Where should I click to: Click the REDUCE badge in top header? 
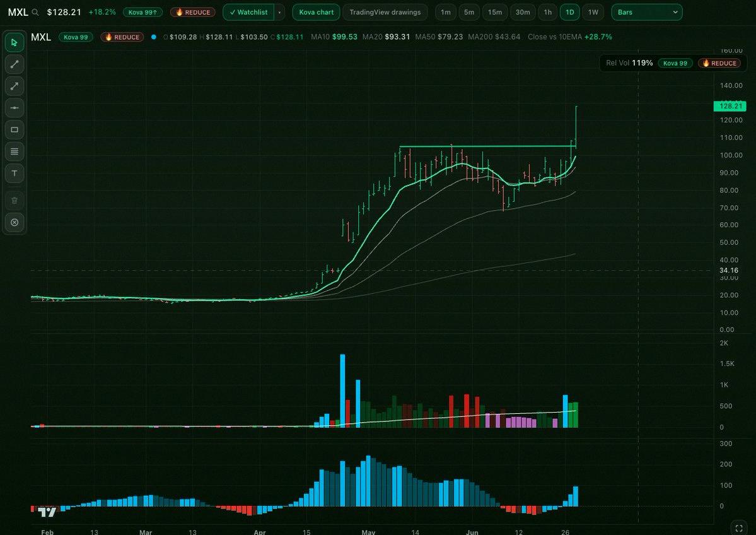tap(193, 12)
